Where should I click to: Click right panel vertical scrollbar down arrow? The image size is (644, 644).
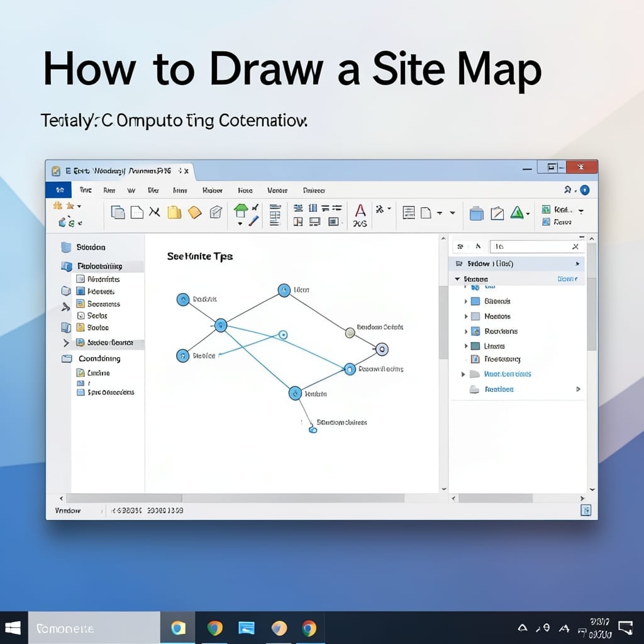(592, 489)
